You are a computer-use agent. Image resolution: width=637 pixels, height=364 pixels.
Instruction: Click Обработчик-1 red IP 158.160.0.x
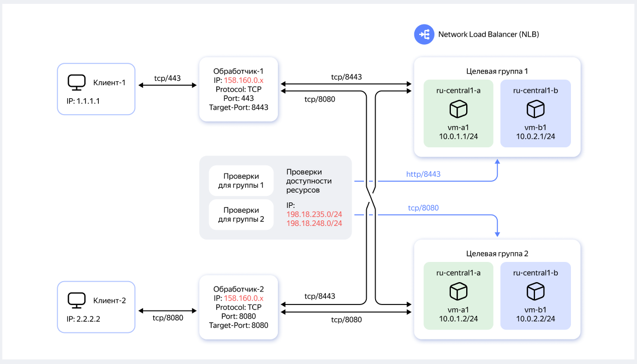point(244,80)
